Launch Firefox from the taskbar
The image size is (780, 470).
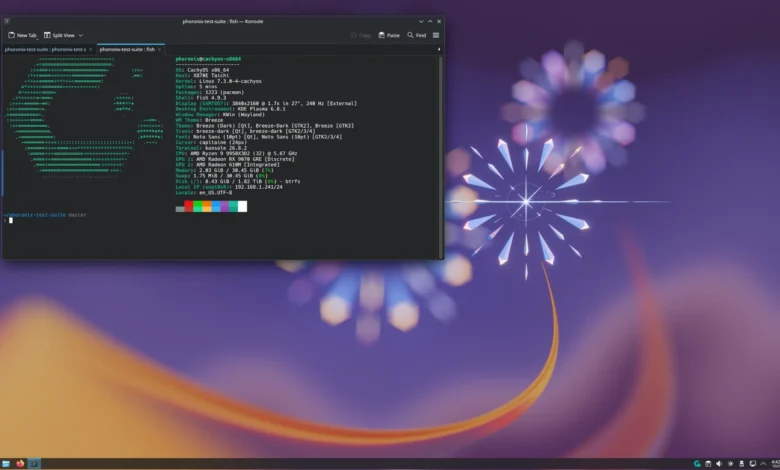click(20, 464)
